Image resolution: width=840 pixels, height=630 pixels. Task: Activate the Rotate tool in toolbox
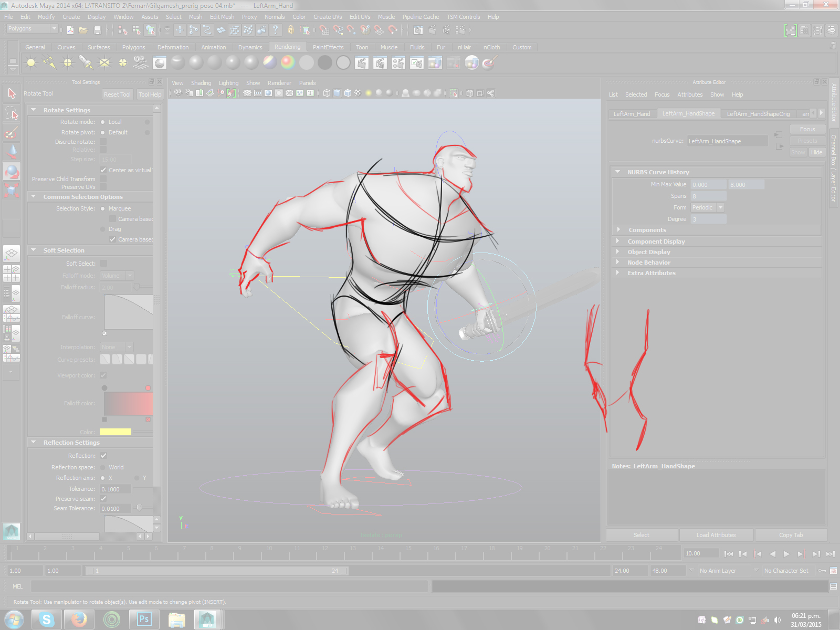pos(12,171)
